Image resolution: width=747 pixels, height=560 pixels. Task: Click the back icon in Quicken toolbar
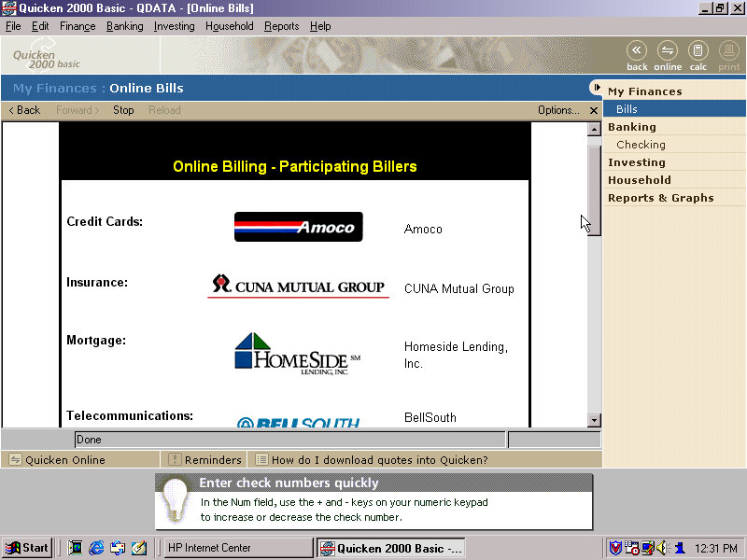click(637, 52)
